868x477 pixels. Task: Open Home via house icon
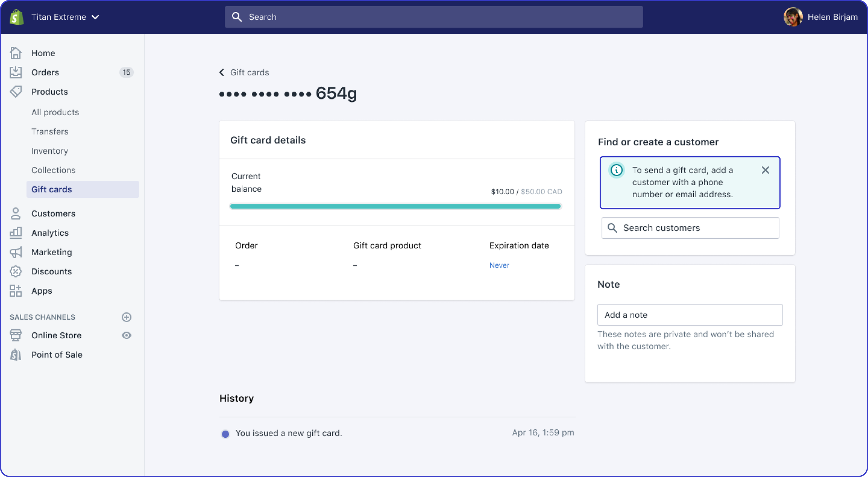(16, 53)
